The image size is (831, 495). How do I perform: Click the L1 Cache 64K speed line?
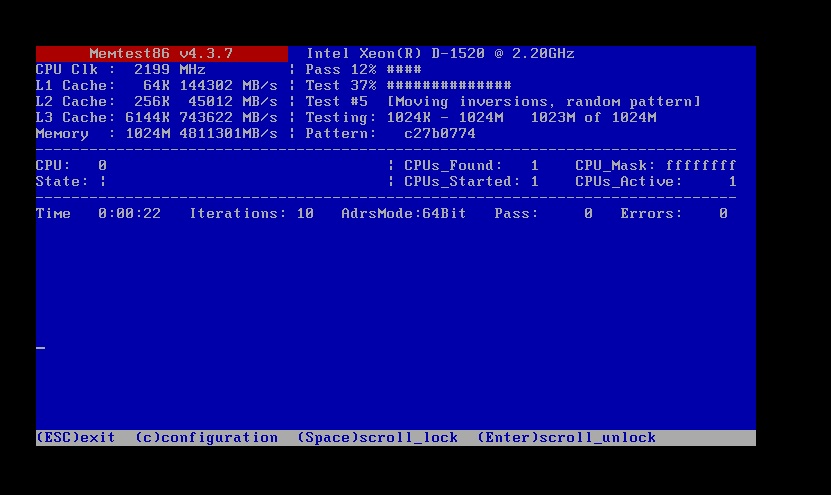(156, 85)
